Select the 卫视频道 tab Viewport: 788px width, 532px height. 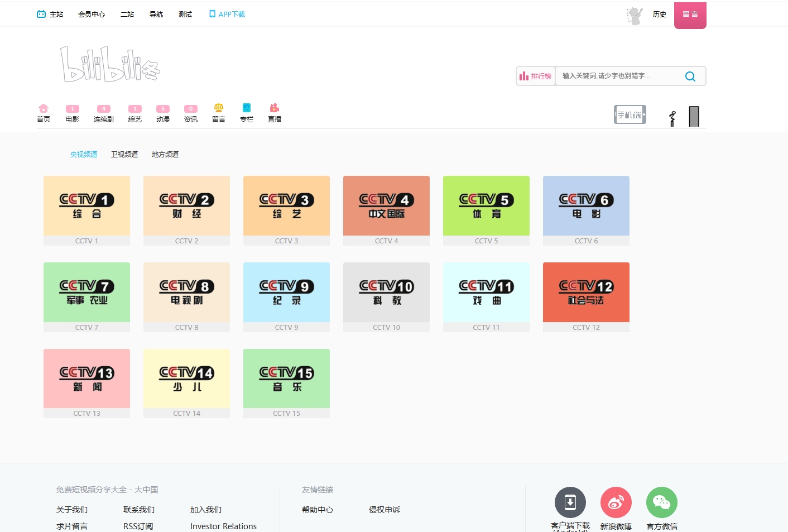click(124, 155)
